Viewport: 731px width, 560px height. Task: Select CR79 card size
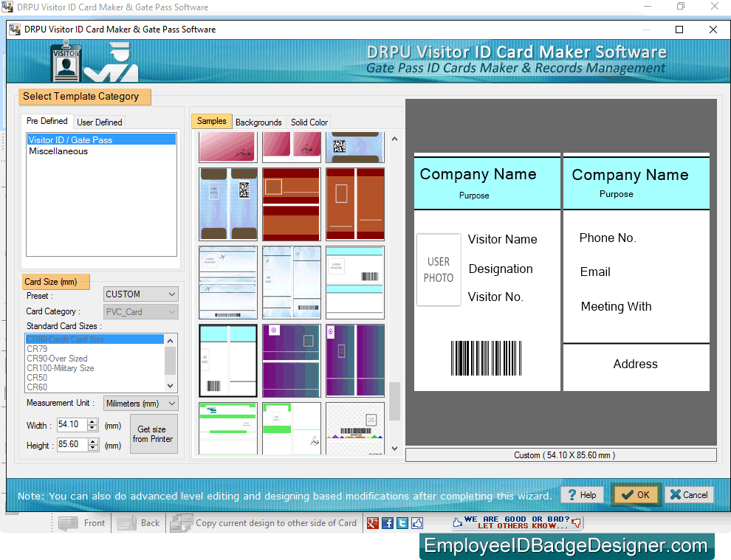coord(95,348)
